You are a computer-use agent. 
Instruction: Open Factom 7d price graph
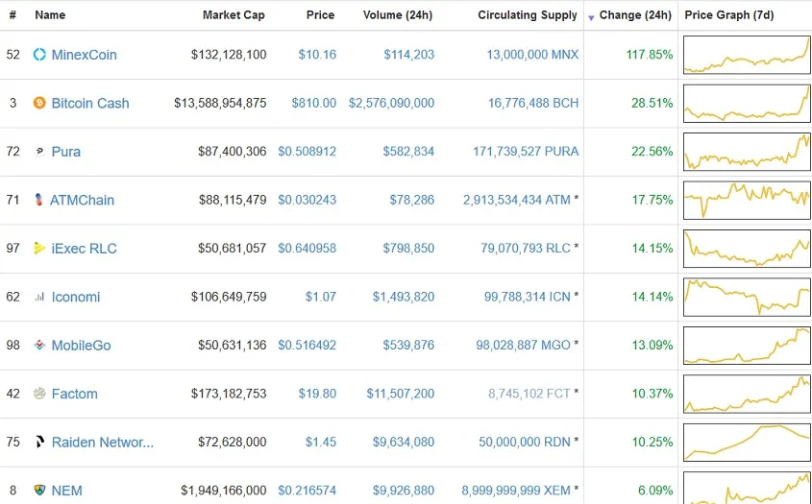(747, 394)
